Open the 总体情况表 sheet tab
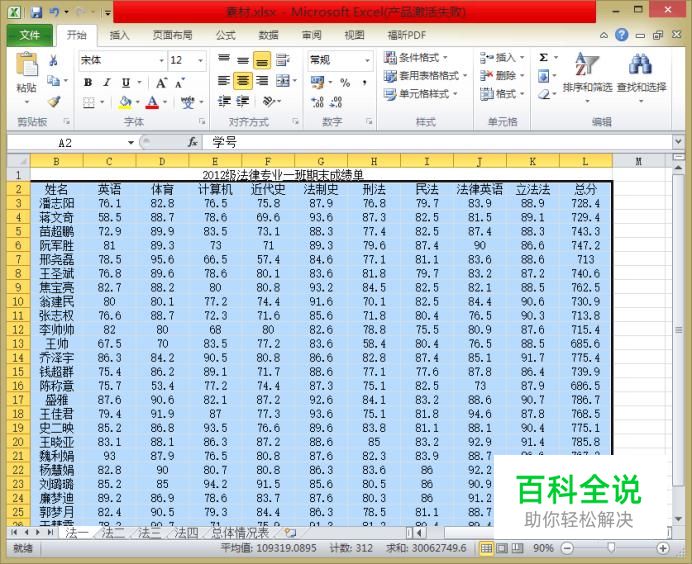The height and width of the screenshot is (564, 692). [240, 533]
